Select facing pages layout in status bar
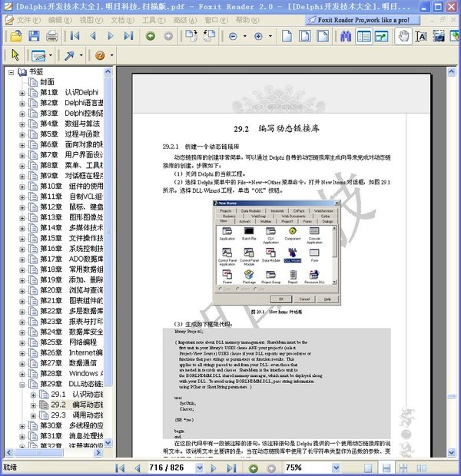Screen dimensions: 461x476 [x=422, y=468]
